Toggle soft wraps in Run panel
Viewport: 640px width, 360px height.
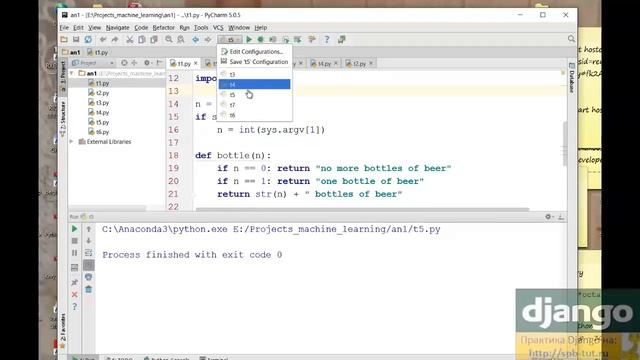(89, 253)
